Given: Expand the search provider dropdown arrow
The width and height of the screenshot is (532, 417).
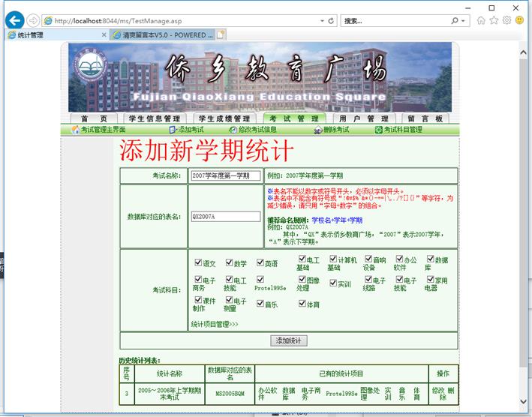Looking at the screenshot, I should point(463,21).
